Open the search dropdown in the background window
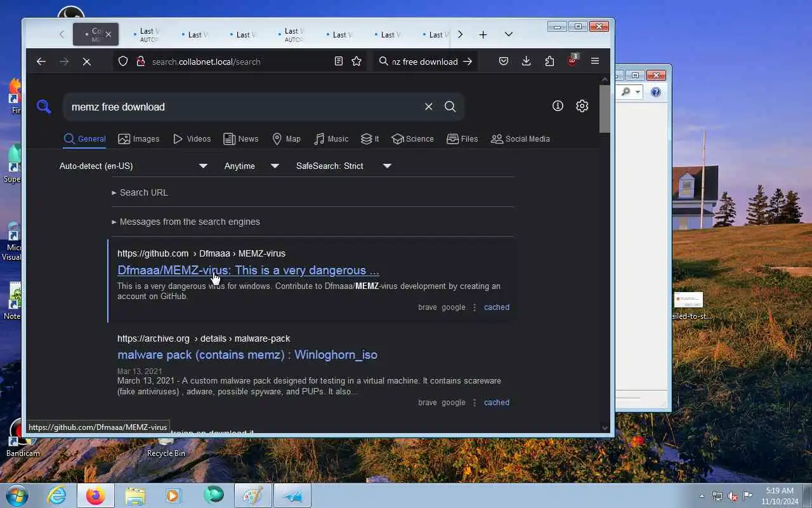Viewport: 812px width, 508px height. tap(638, 92)
